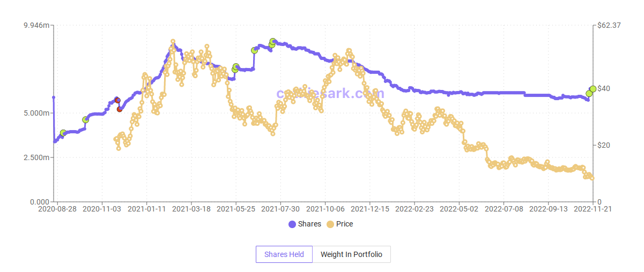
Task: Hide the Price series via its legend label
Action: click(x=344, y=224)
